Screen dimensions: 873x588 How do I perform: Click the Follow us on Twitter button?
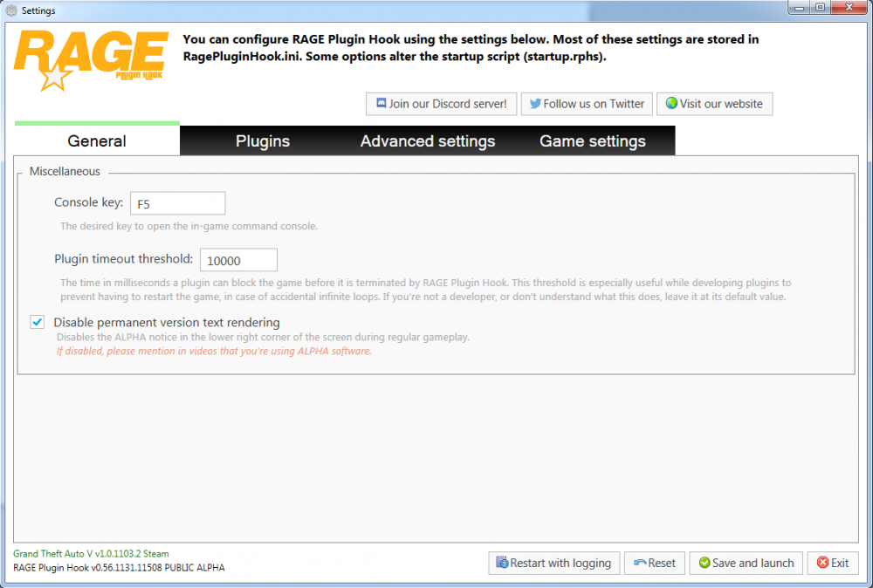pos(587,104)
